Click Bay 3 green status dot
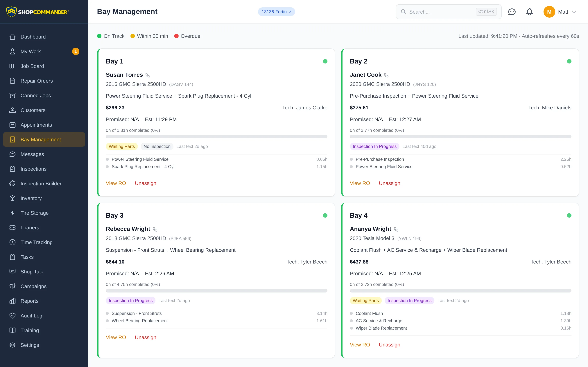This screenshot has width=588, height=367. pos(325,216)
